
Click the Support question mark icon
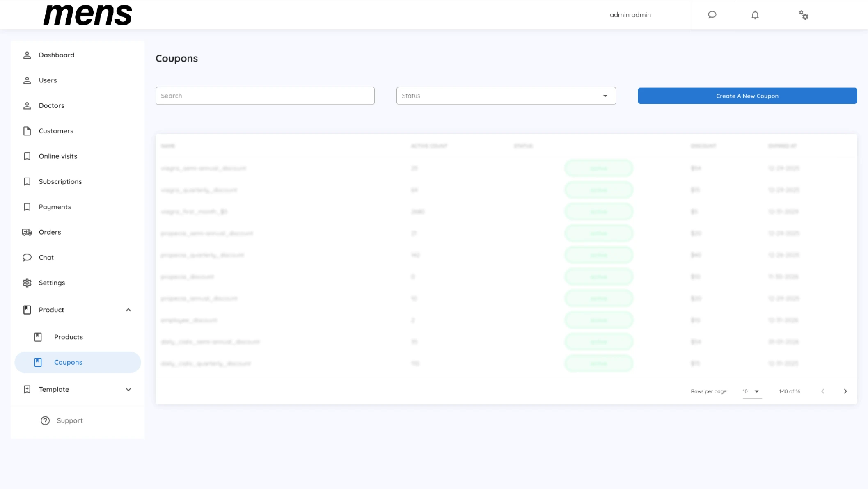[45, 420]
